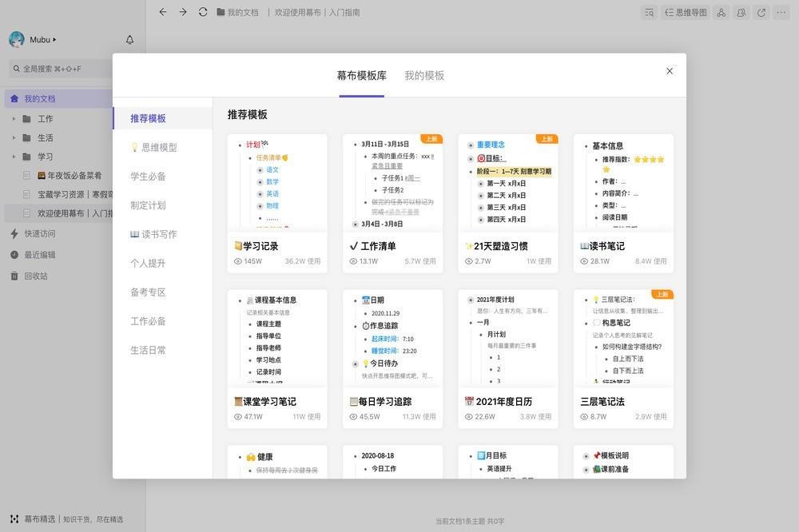Click the view-count eye icon on 读书笔记
The height and width of the screenshot is (532, 799).
click(584, 261)
